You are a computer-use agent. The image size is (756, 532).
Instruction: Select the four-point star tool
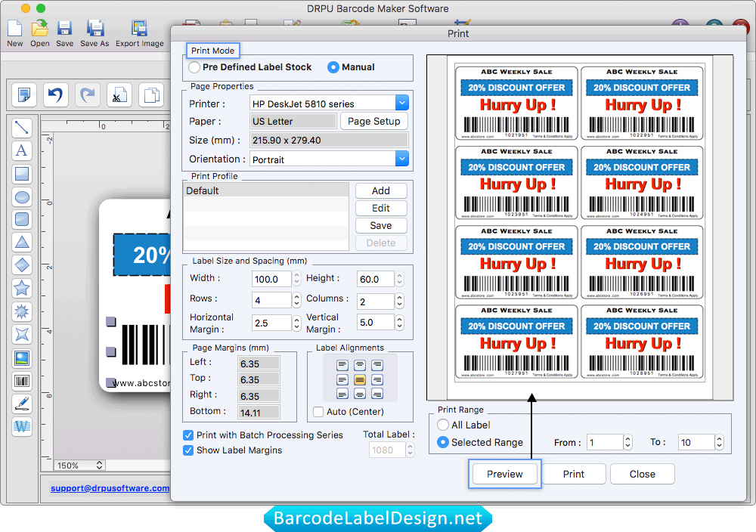[x=22, y=334]
